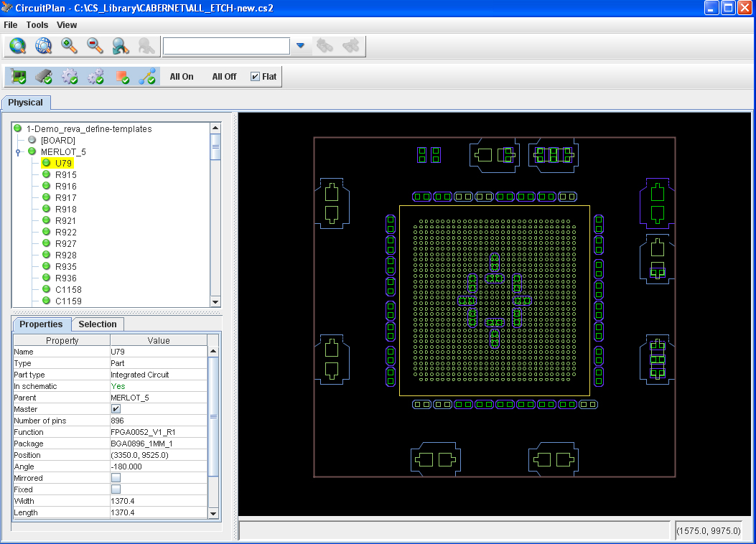The image size is (756, 544).
Task: Toggle the double gears filter icon
Action: pyautogui.click(x=95, y=77)
